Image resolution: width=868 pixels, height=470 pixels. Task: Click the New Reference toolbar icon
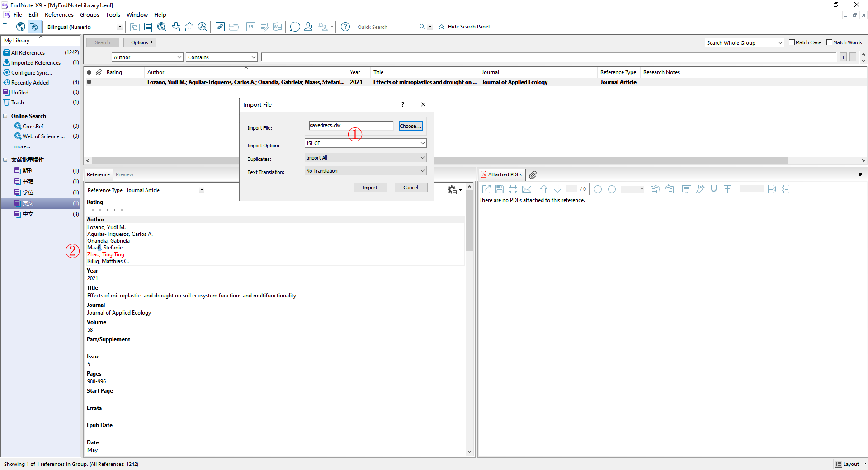pyautogui.click(x=148, y=27)
